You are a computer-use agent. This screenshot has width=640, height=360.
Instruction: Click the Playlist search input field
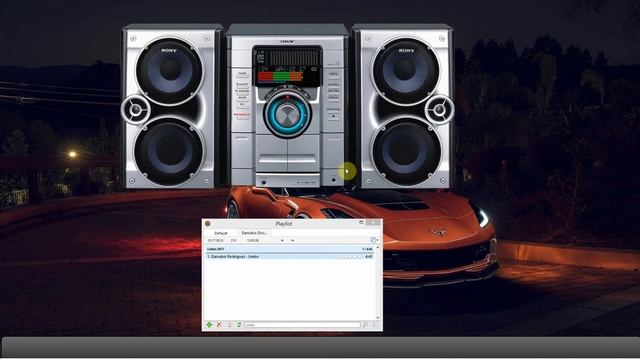[x=302, y=325]
